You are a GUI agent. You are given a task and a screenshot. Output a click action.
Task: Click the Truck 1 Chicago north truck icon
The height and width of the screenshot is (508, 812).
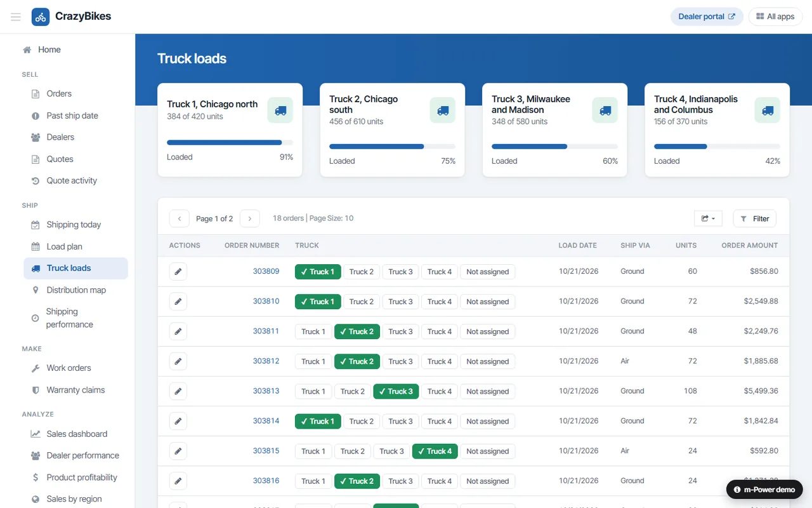[280, 110]
